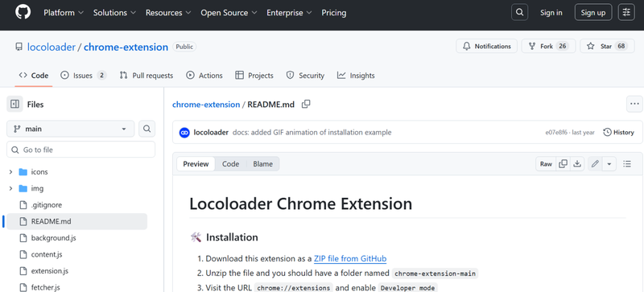Screen dimensions: 644x292
Task: Click the Sign up button
Action: 593,12
